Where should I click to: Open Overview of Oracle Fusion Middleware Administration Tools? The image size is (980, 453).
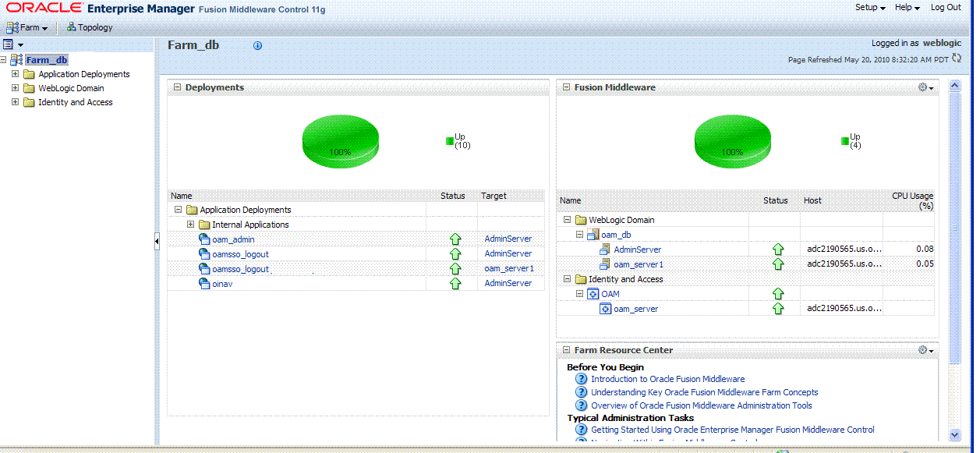tap(702, 405)
